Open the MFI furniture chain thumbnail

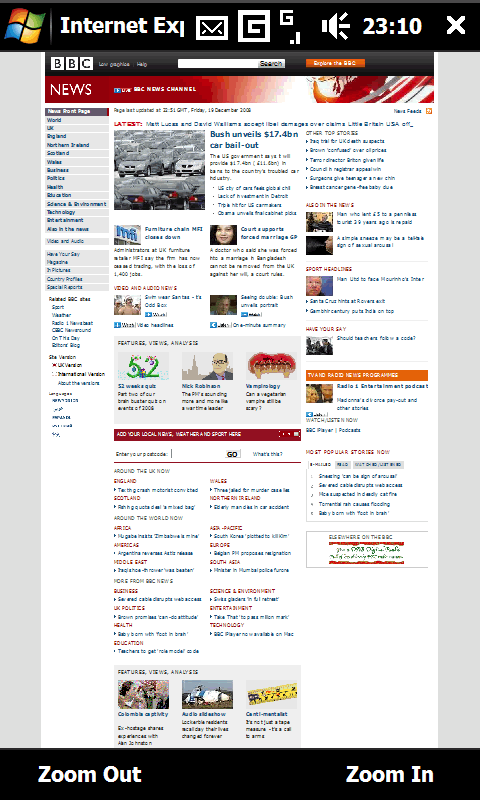coord(127,235)
